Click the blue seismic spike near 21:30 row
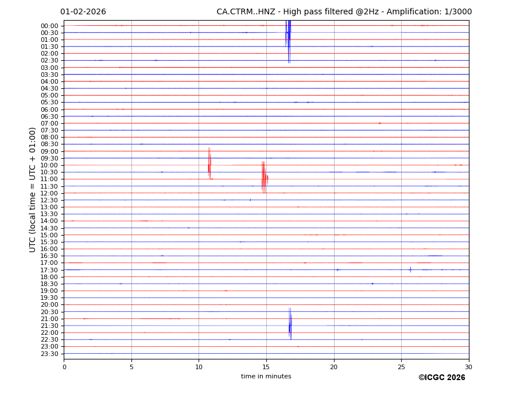 click(290, 325)
